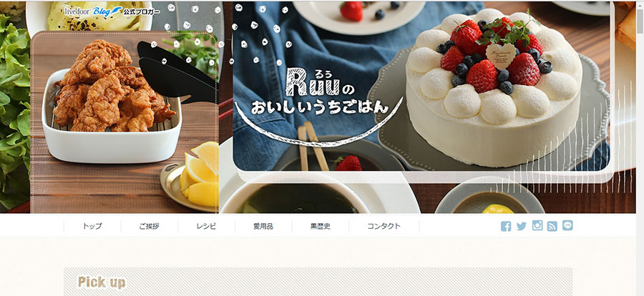Open the レシピ navigation item
Screen dimensions: 644x296
pyautogui.click(x=206, y=226)
